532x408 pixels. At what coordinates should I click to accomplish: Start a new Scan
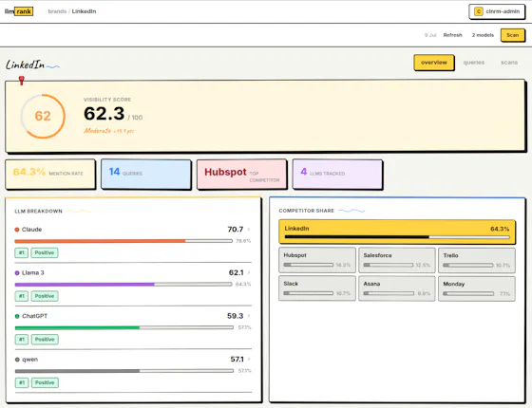pyautogui.click(x=512, y=35)
